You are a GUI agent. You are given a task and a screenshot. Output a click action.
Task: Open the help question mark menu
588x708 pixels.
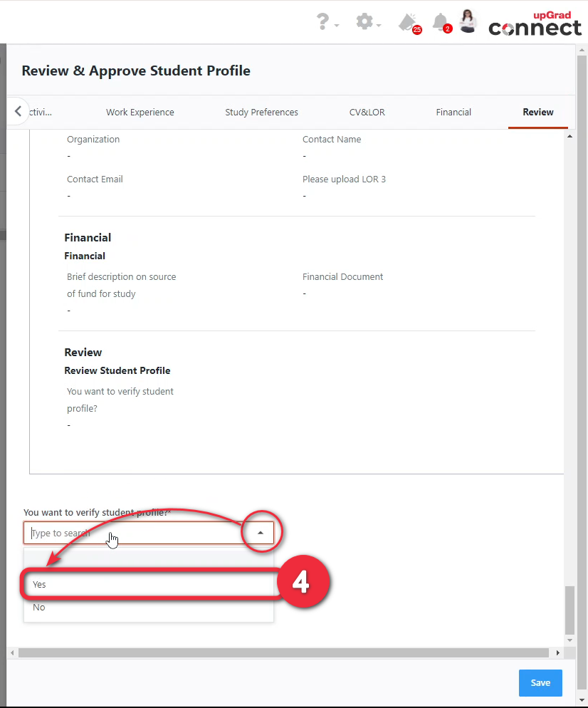tap(324, 23)
